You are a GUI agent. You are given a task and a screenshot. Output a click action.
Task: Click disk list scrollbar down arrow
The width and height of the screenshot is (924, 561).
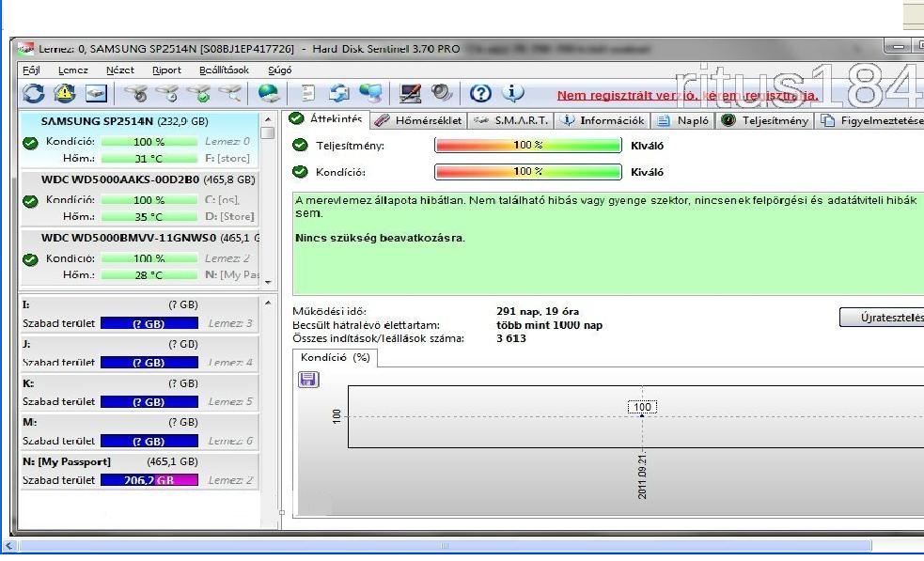click(268, 282)
